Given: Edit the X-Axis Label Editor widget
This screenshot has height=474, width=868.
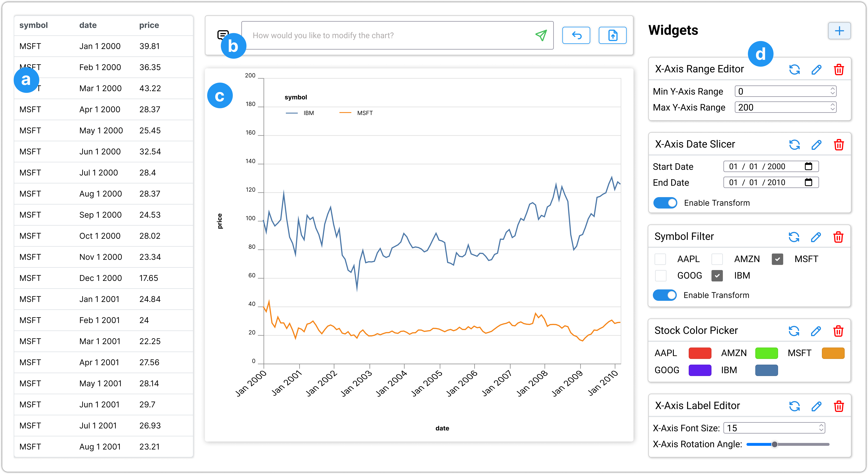Looking at the screenshot, I should click(816, 406).
